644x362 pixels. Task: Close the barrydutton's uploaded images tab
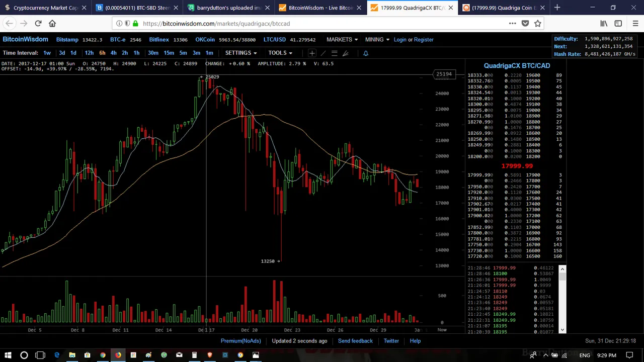click(x=268, y=8)
